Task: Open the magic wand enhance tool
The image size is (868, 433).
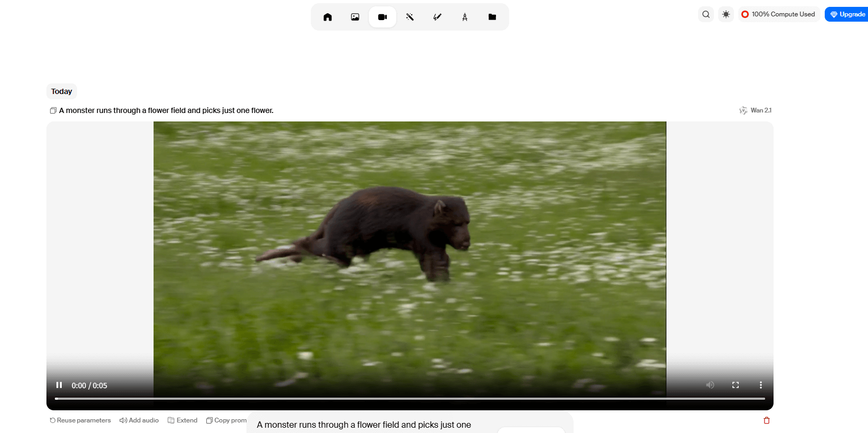Action: tap(410, 17)
